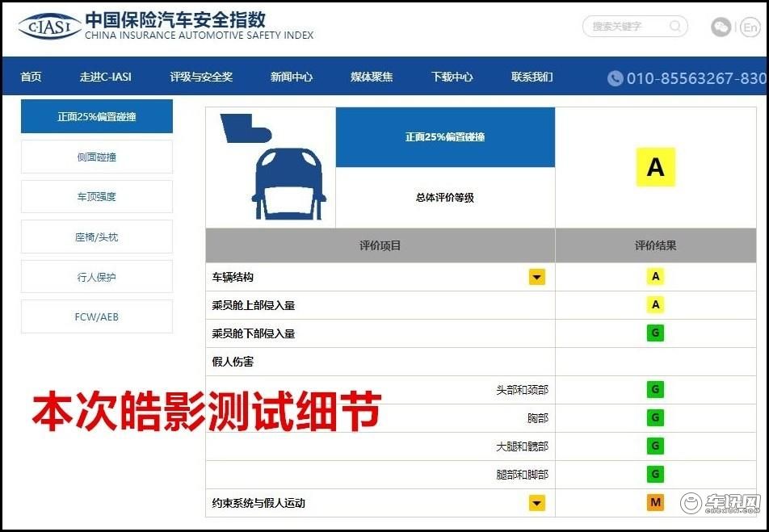Image resolution: width=769 pixels, height=532 pixels.
Task: Click the 头部和颈部 row label
Action: [x=523, y=390]
